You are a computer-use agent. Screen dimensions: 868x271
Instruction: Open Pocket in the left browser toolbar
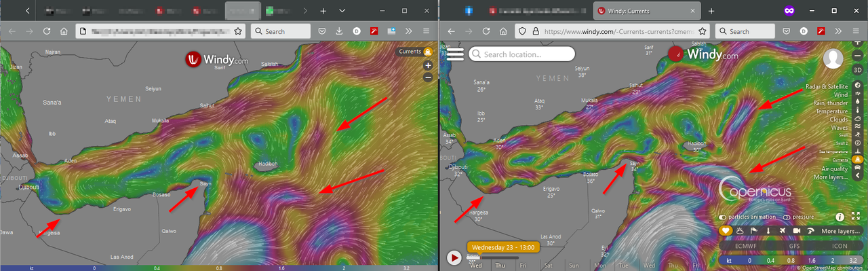321,31
